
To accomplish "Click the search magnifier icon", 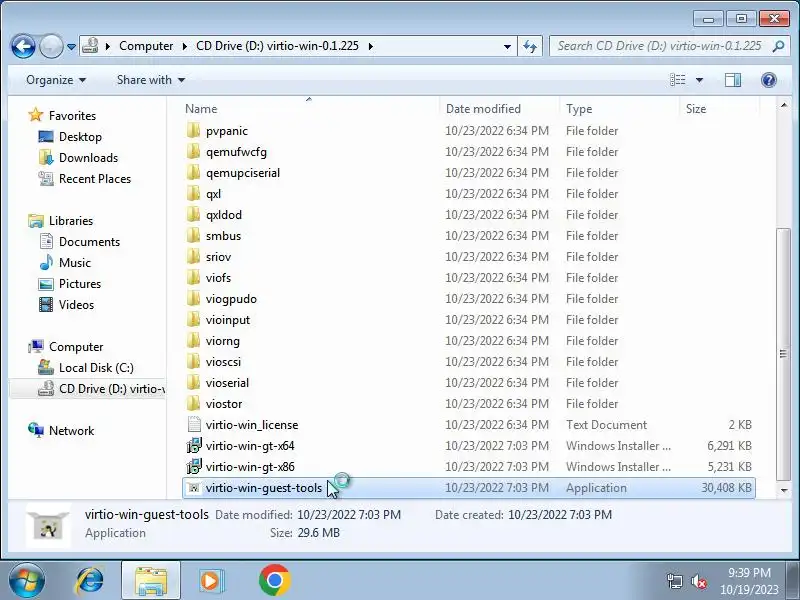I will point(778,46).
